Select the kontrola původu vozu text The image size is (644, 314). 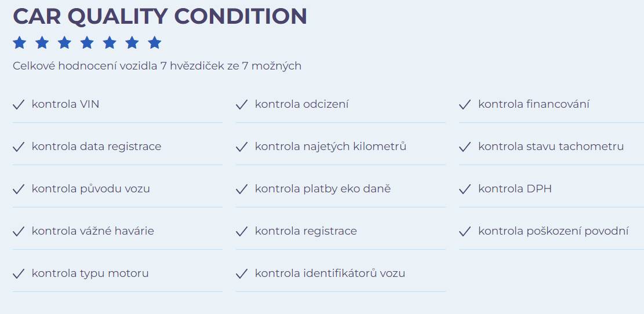(x=91, y=189)
